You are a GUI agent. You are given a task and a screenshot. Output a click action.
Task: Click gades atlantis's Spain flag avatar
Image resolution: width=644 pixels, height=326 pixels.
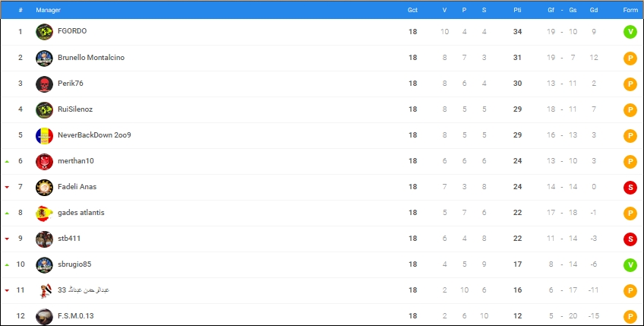tap(44, 213)
